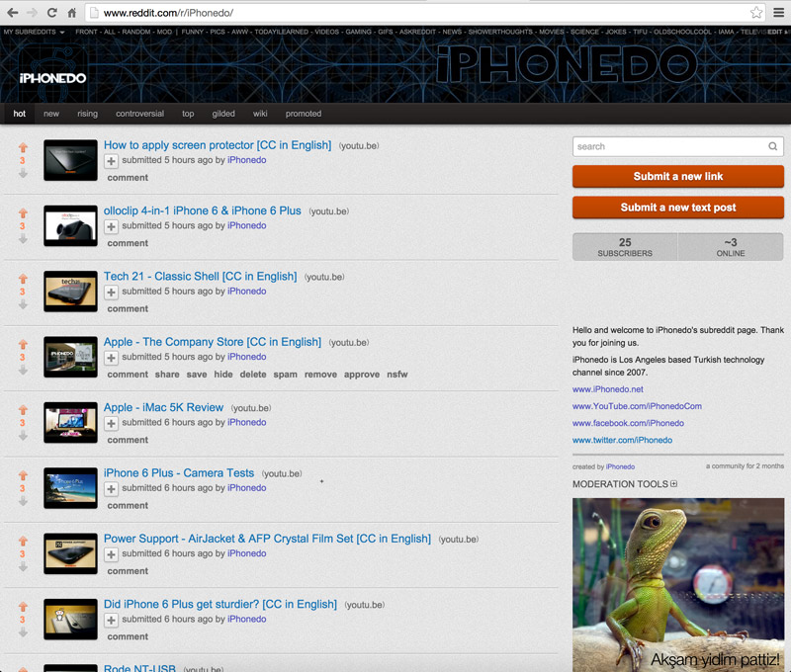Expand video for 'How to apply screen protector'

(111, 161)
